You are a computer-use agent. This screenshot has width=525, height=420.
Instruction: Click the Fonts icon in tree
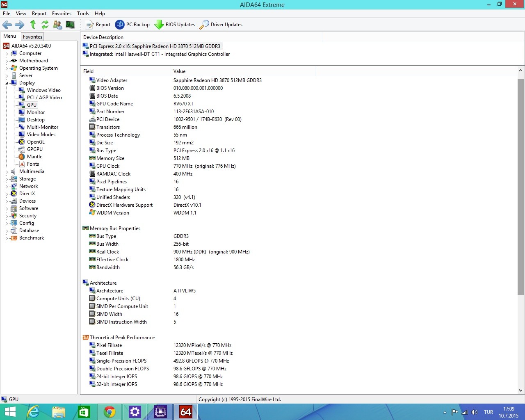[22, 164]
